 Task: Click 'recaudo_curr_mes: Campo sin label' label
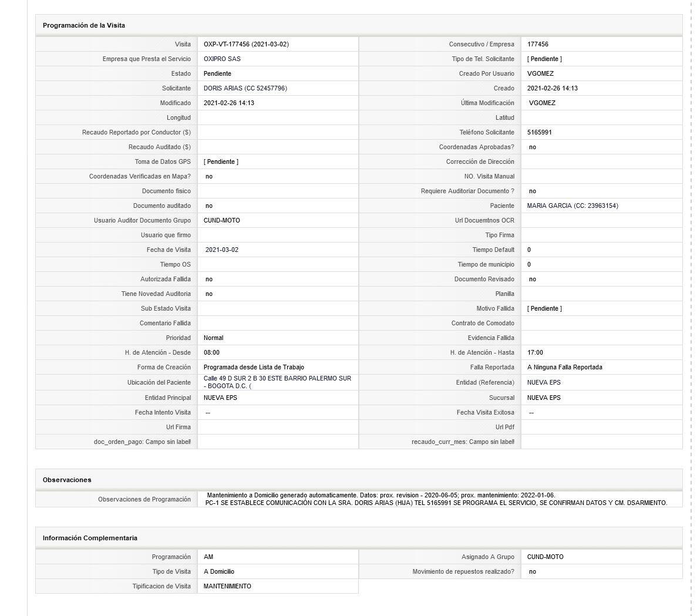coord(463,442)
